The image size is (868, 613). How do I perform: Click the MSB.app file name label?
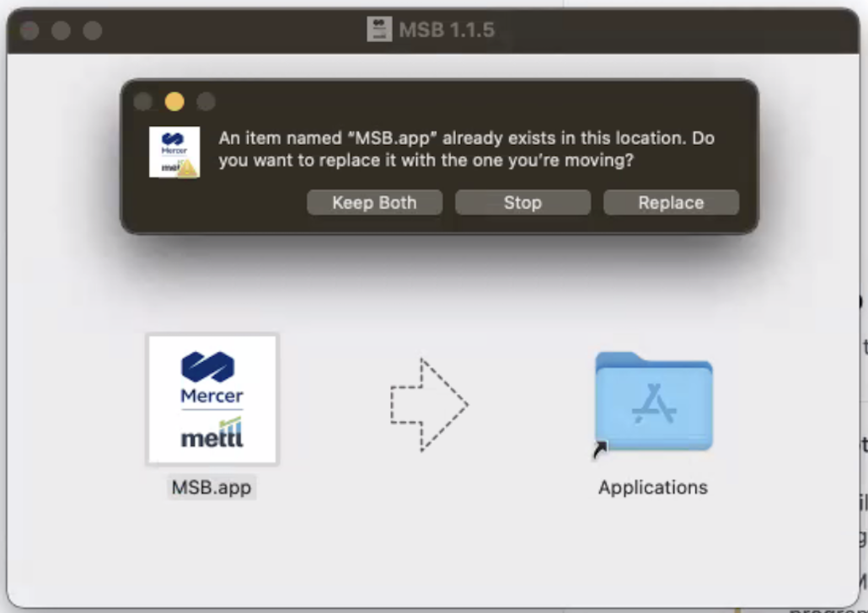[x=212, y=488]
